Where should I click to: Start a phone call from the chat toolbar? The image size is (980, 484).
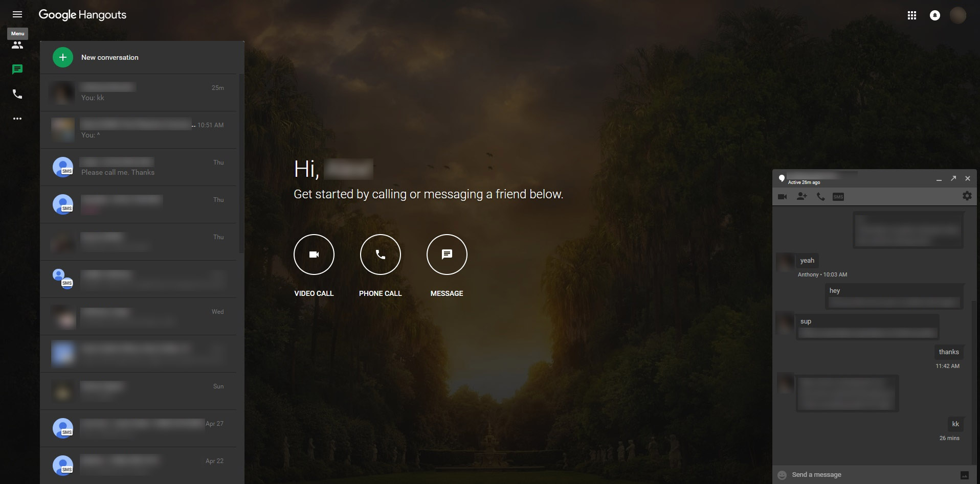pyautogui.click(x=820, y=196)
